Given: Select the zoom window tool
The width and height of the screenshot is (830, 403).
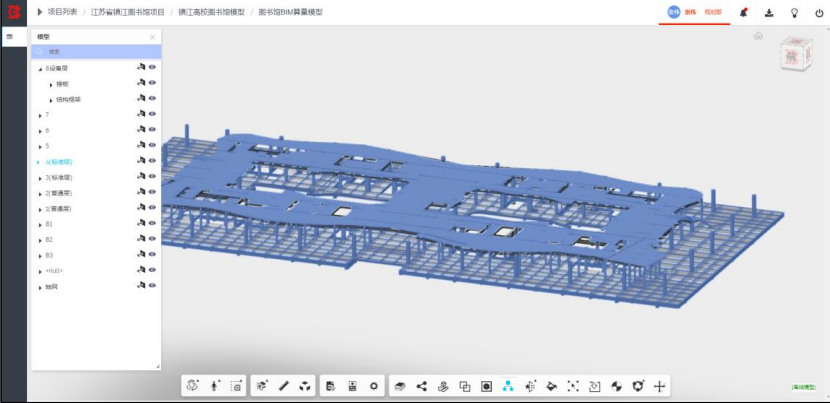Looking at the screenshot, I should point(237,386).
